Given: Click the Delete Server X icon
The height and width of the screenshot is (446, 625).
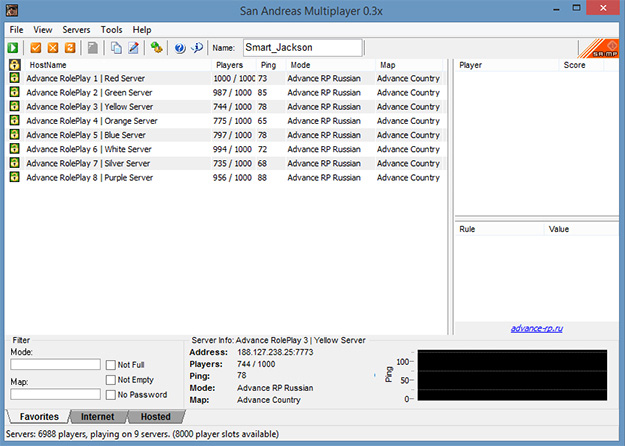Looking at the screenshot, I should (53, 48).
